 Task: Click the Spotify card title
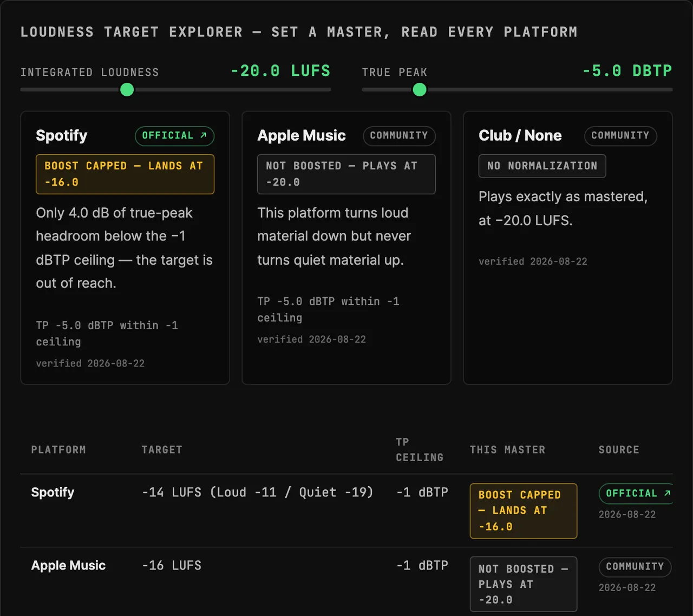pos(62,135)
